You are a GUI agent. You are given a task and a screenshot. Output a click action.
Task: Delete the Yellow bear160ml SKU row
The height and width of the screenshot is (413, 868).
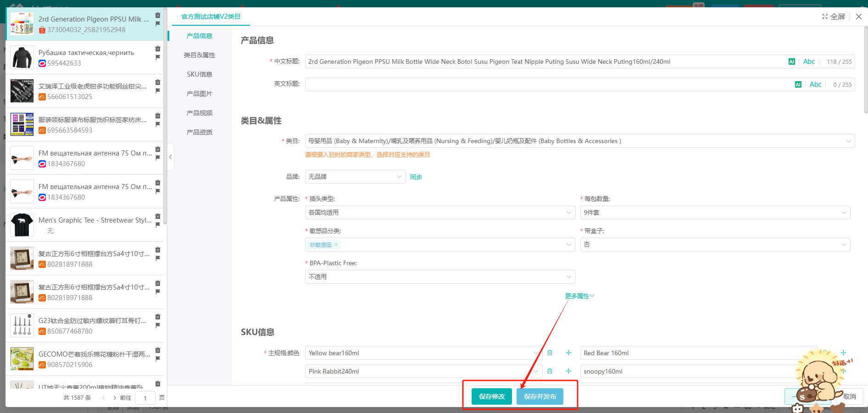point(550,353)
